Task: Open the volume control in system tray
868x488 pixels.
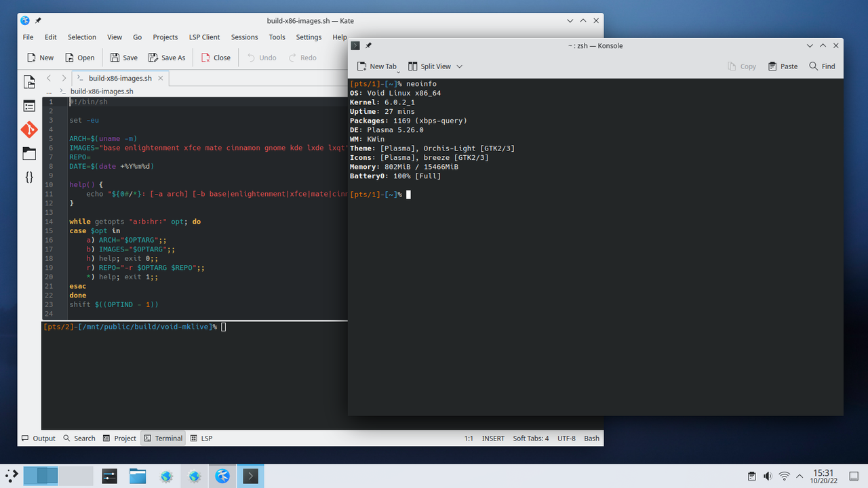Action: pyautogui.click(x=768, y=476)
